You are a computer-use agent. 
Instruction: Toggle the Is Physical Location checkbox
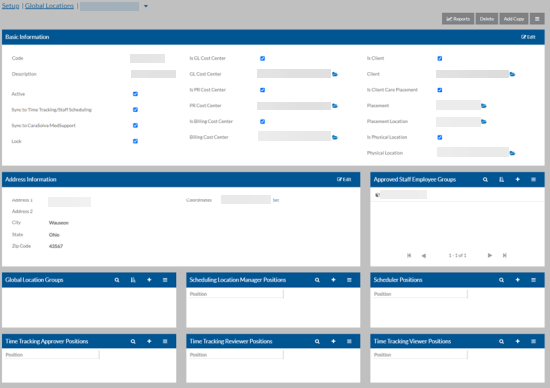coord(440,137)
